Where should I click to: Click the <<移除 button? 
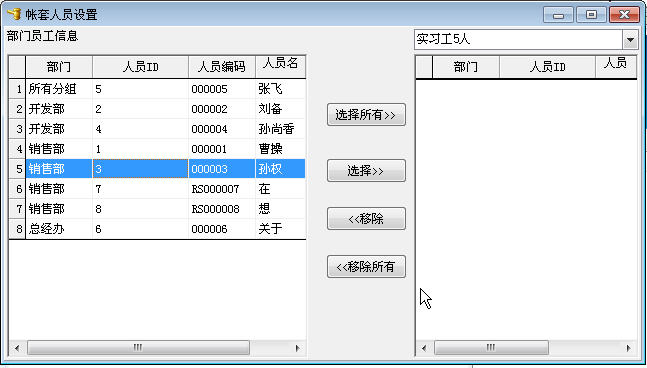[366, 219]
